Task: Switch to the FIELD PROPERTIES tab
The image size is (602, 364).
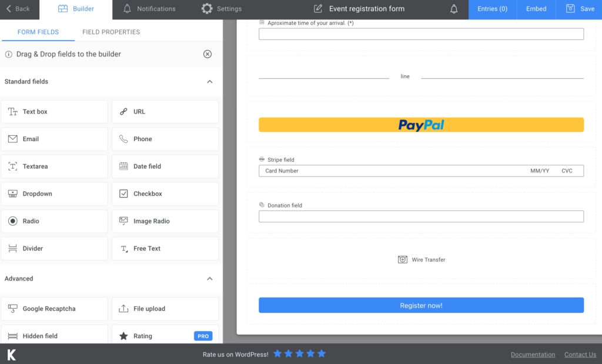Action: [x=111, y=32]
